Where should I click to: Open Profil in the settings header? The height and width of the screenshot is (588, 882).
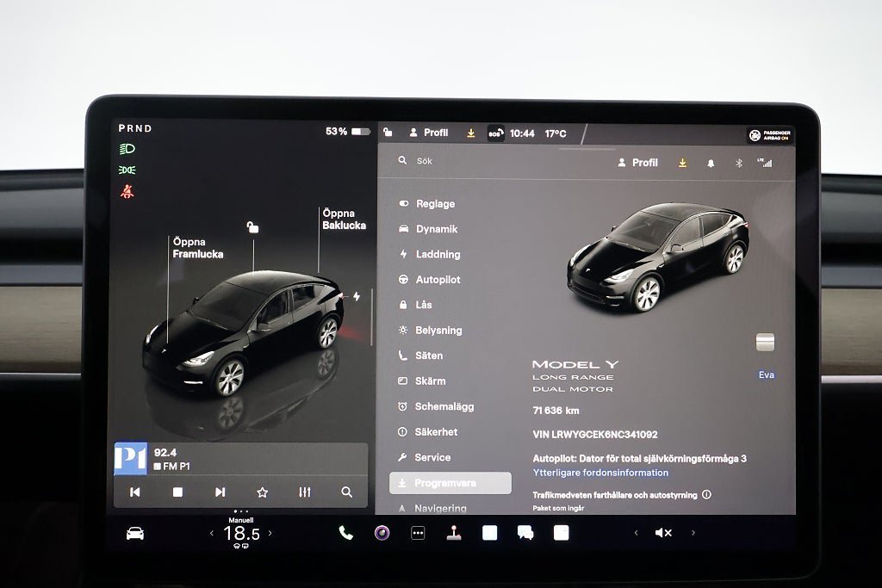coord(637,163)
